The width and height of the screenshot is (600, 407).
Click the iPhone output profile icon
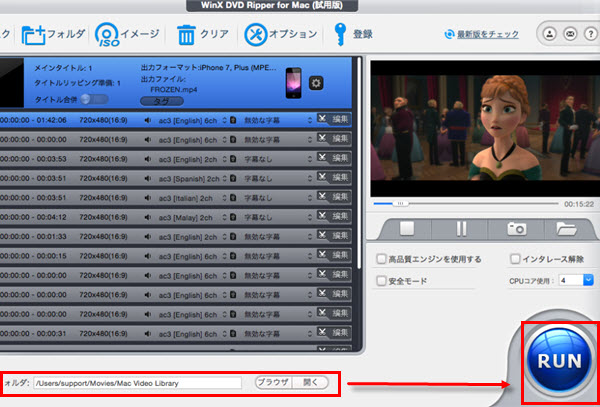(293, 83)
